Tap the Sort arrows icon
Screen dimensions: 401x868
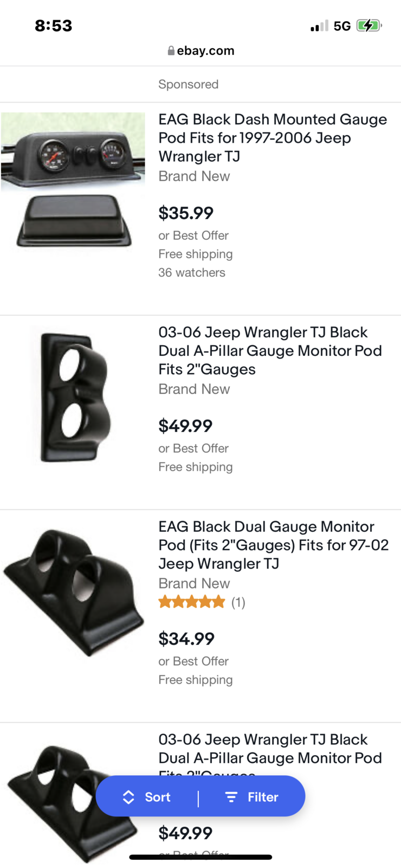(128, 797)
